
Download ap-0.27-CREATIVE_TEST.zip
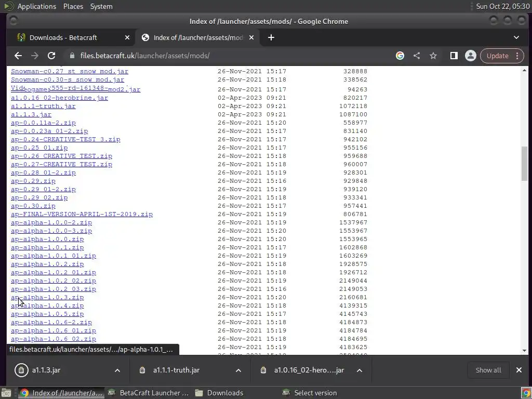coord(61,164)
